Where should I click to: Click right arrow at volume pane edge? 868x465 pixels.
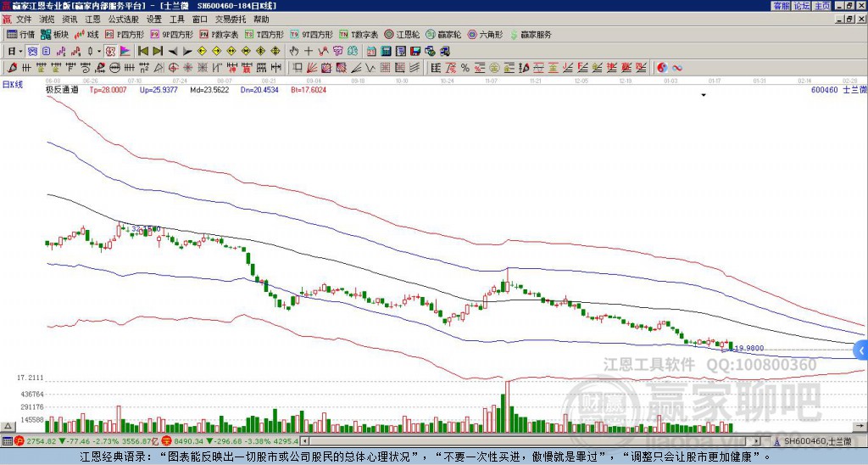[x=860, y=426]
